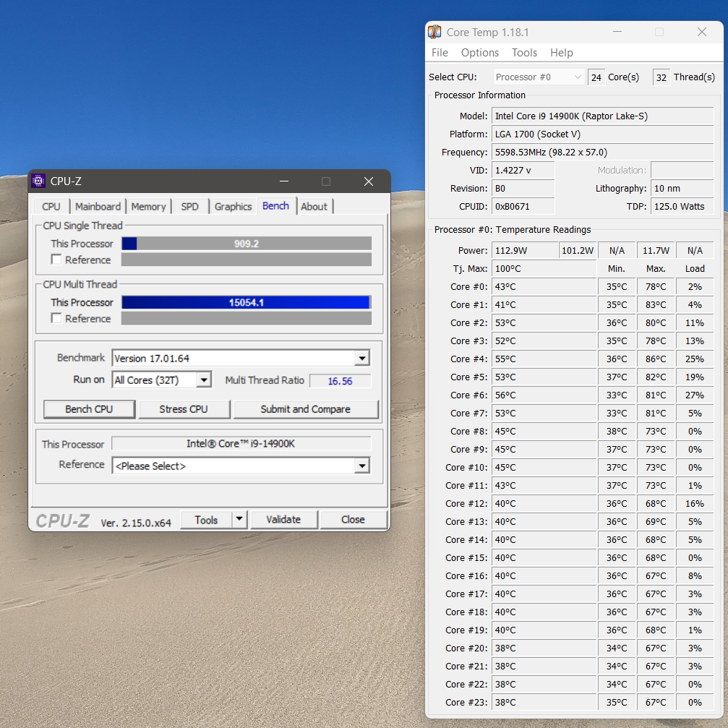The width and height of the screenshot is (728, 728).
Task: Enable Reference checkbox under CPU Multi Thread
Action: [x=56, y=319]
